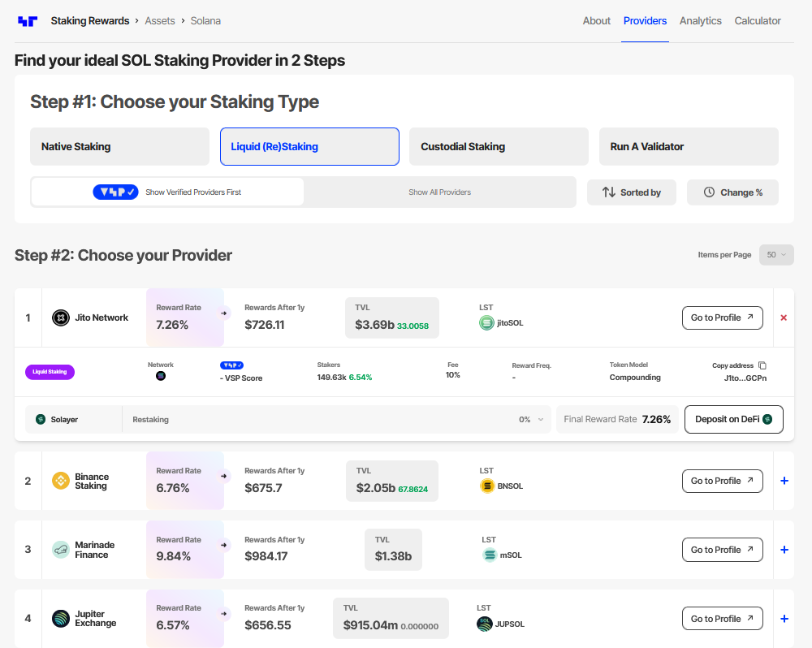Click the Binance Staking logo icon
The width and height of the screenshot is (812, 648).
(61, 481)
